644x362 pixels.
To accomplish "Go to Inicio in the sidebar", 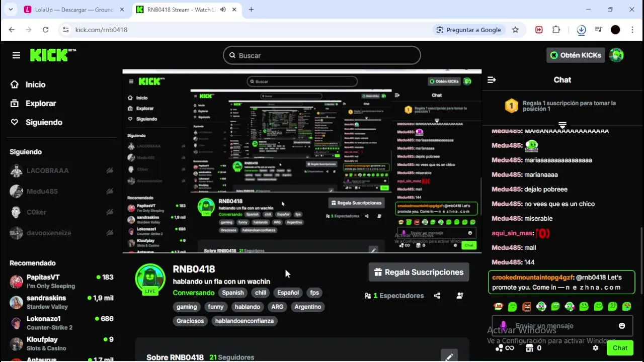I will coord(35,84).
